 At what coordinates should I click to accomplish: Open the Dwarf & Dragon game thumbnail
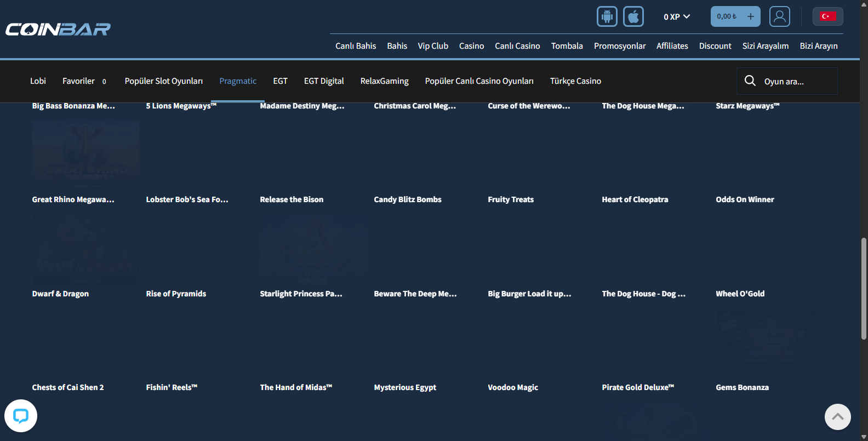pyautogui.click(x=86, y=250)
